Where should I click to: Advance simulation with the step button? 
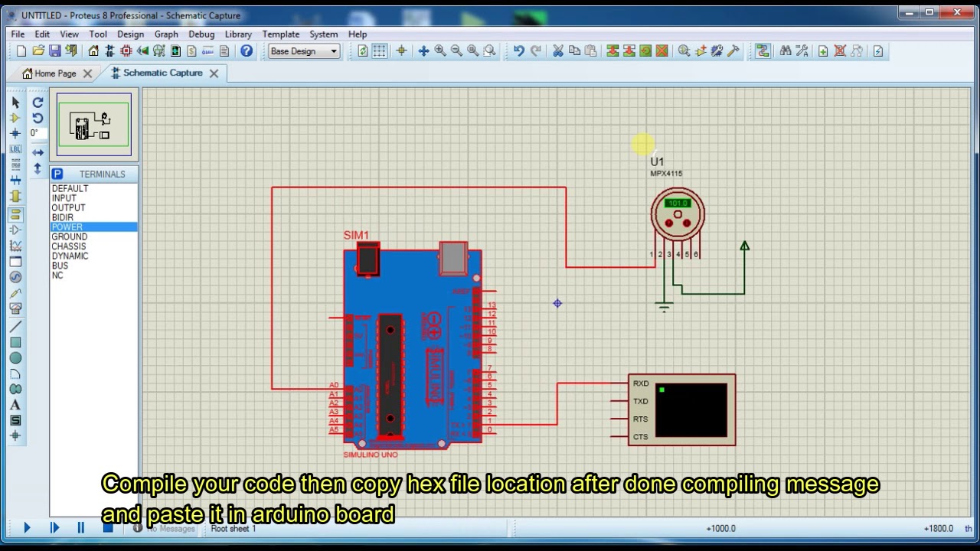54,527
